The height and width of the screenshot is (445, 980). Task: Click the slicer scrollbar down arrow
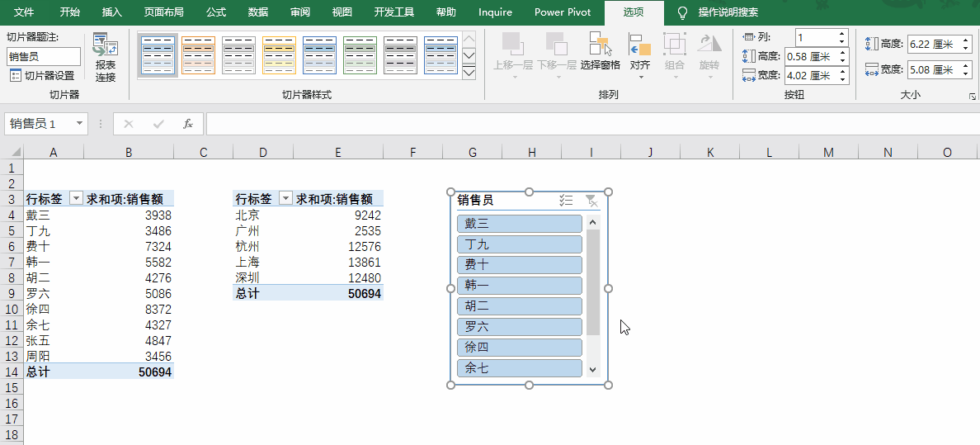click(x=593, y=370)
